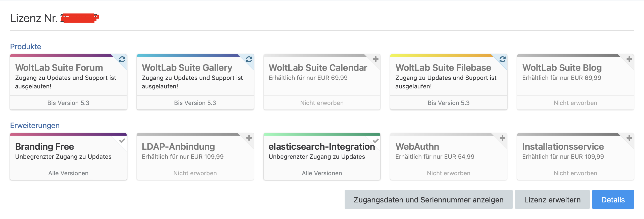Image resolution: width=644 pixels, height=219 pixels.
Task: Open the Produkte section heading
Action: tap(26, 47)
